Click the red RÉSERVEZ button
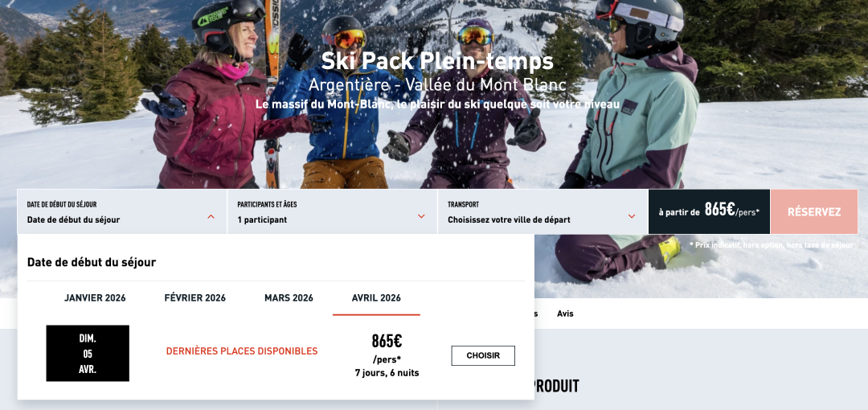868x410 pixels. click(x=813, y=211)
